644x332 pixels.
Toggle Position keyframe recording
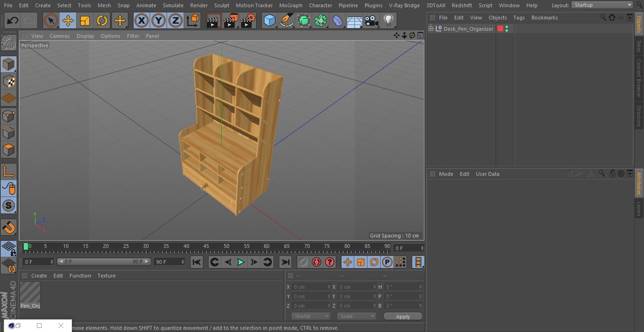(x=347, y=262)
